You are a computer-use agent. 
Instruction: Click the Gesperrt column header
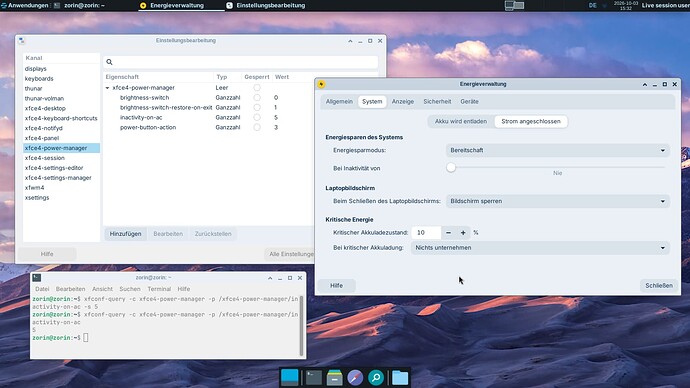pos(257,77)
